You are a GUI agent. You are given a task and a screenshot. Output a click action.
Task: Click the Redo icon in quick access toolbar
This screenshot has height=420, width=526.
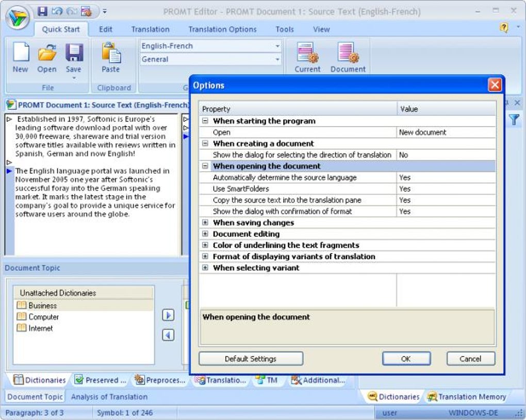(x=72, y=11)
